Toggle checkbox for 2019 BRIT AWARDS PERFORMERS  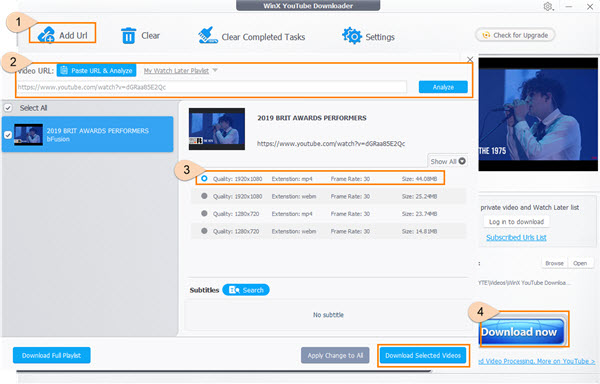click(8, 135)
